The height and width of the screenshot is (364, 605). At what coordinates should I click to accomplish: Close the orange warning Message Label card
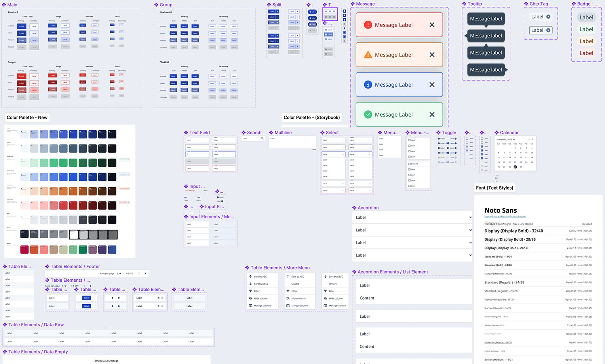pos(432,55)
